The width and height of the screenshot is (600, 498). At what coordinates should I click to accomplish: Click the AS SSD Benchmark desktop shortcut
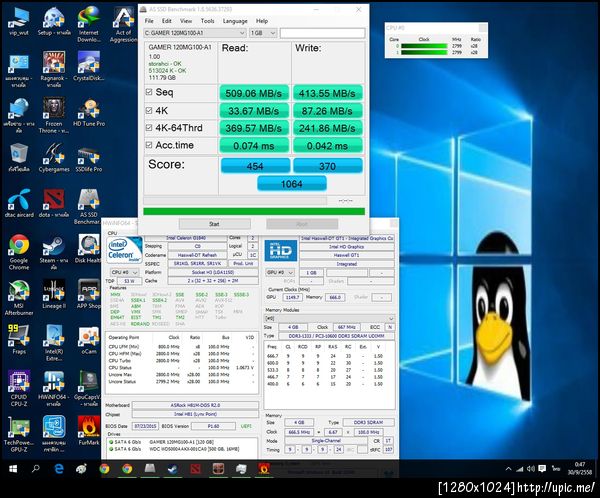point(89,207)
